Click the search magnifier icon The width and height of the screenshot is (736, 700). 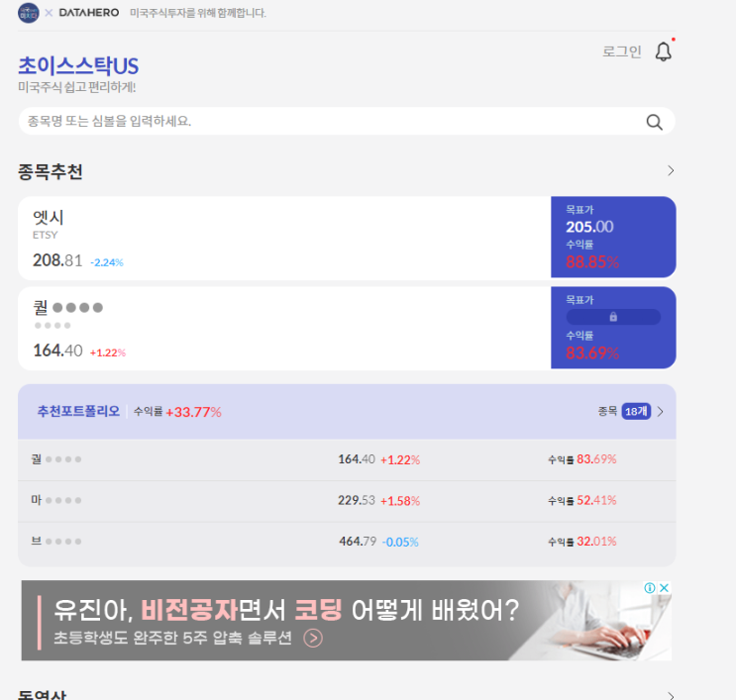tap(654, 122)
